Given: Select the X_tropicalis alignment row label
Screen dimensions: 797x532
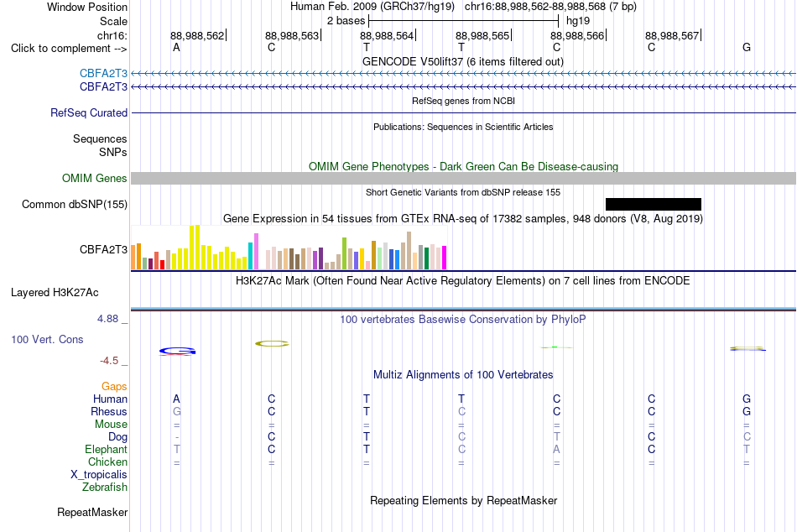Looking at the screenshot, I should [x=99, y=475].
